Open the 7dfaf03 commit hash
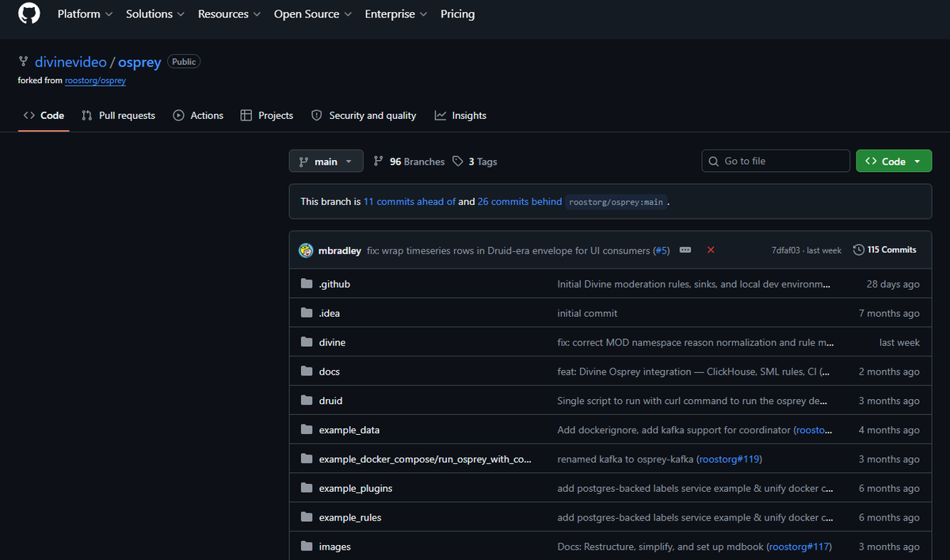This screenshot has width=950, height=560. pyautogui.click(x=786, y=250)
